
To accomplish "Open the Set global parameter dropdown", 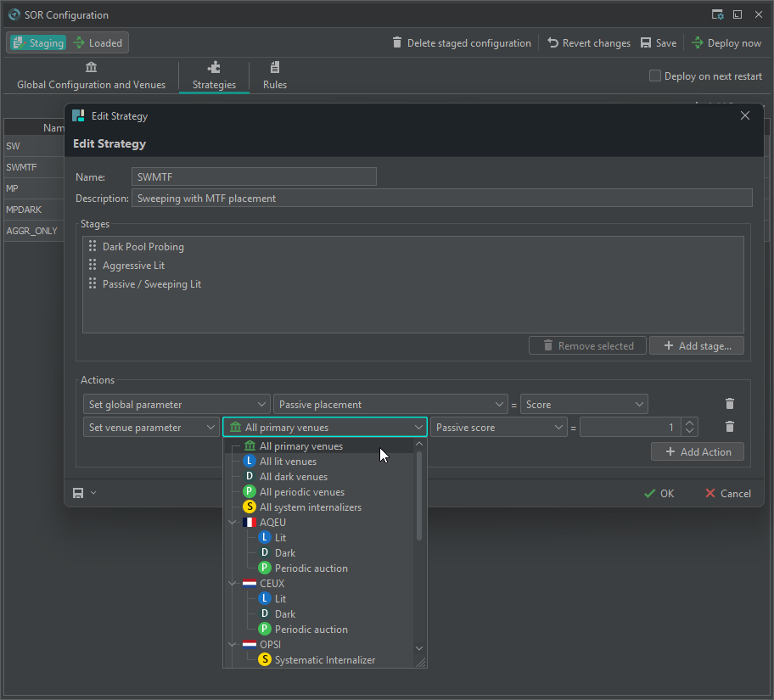I will pos(177,405).
